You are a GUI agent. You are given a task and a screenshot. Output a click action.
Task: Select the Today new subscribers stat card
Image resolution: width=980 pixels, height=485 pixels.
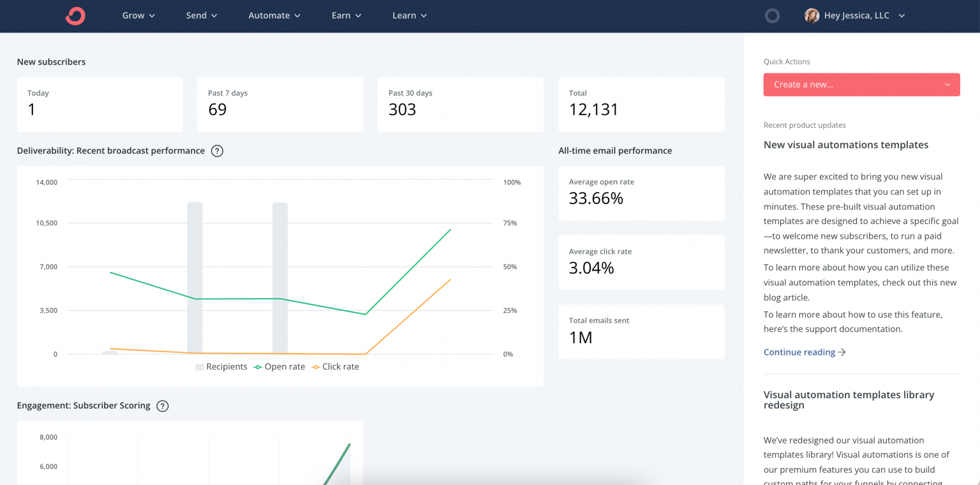(x=100, y=104)
